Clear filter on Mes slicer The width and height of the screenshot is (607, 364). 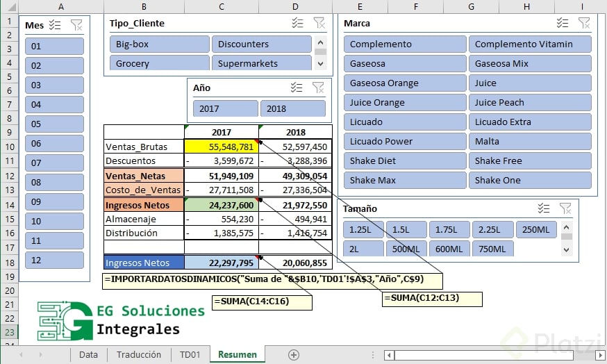(x=76, y=25)
